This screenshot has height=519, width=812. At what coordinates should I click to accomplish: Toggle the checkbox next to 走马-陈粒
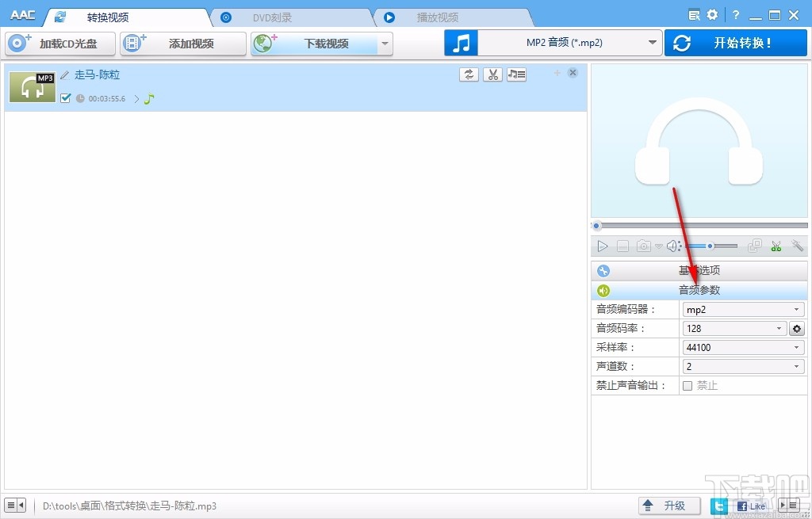pyautogui.click(x=66, y=98)
